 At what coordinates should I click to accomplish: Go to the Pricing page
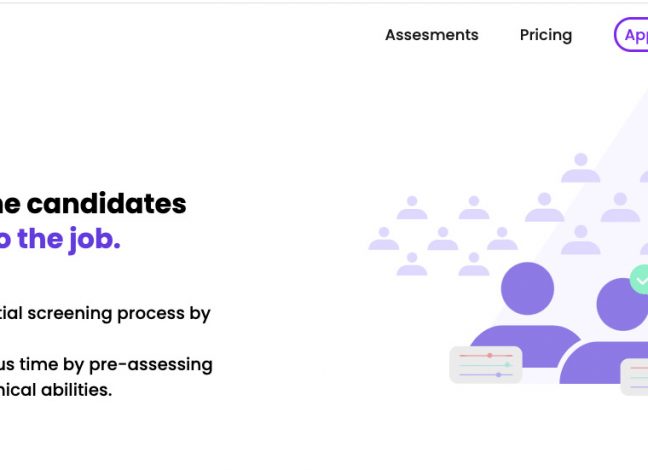[546, 35]
